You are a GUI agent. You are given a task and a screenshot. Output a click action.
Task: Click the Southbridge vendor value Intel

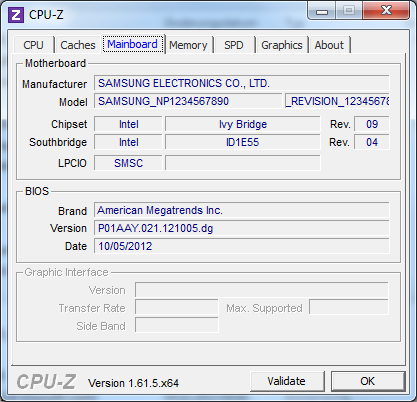(x=128, y=142)
